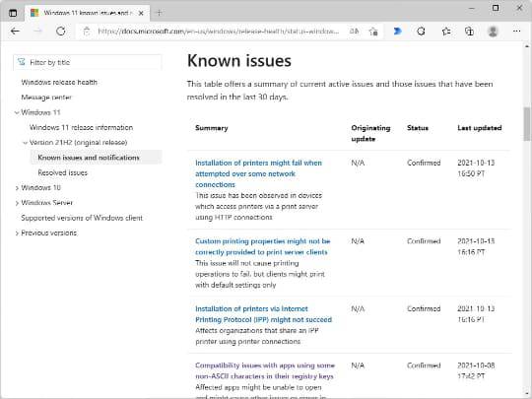
Task: Collapse Version 21H2 (original release) node
Action: 25,143
